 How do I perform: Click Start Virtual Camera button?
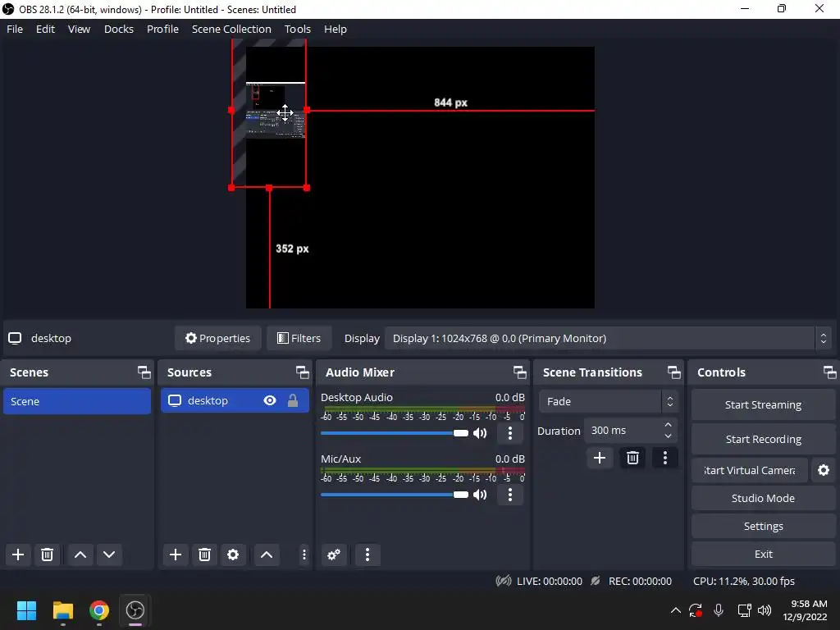point(750,470)
